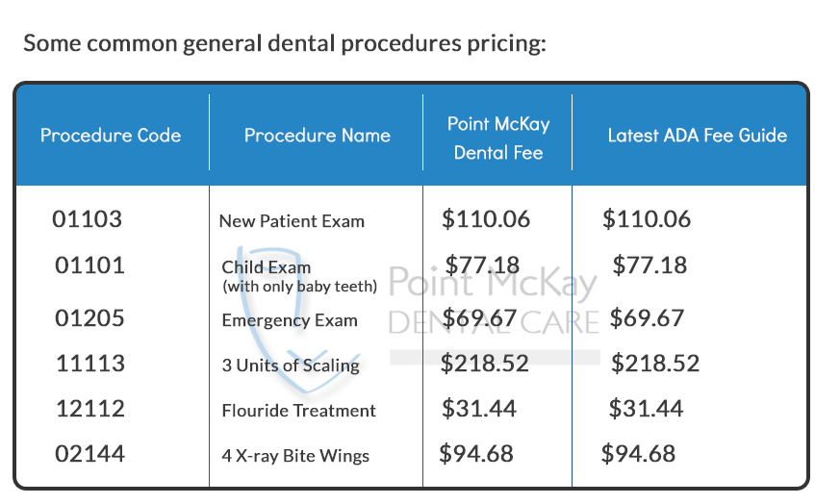Click the Procedure Code column header
The height and width of the screenshot is (504, 815).
coord(111,136)
